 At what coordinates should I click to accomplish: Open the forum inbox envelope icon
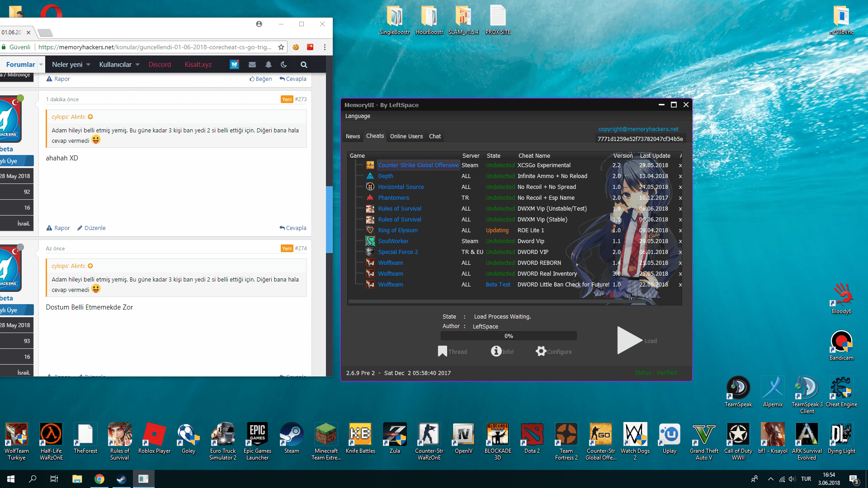(252, 65)
